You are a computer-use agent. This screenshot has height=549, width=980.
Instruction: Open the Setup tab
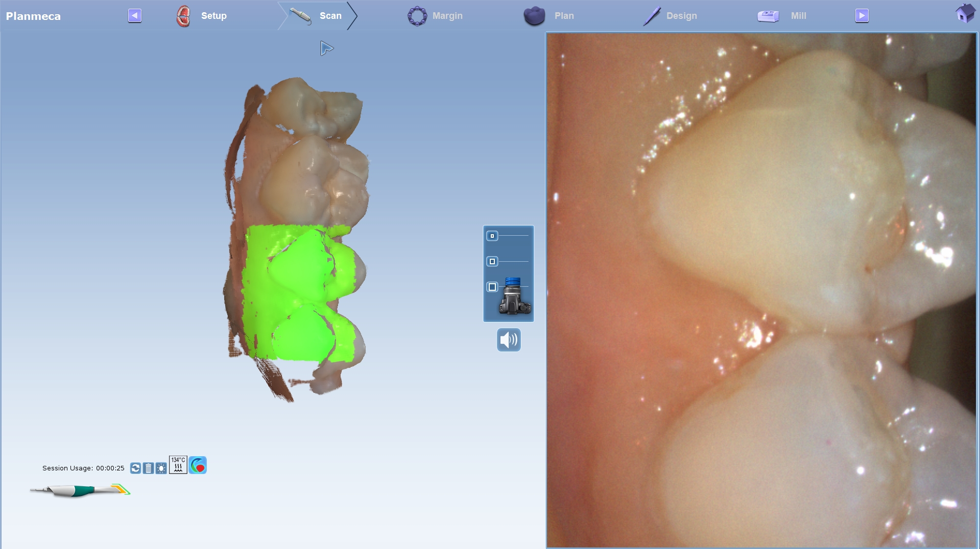202,16
